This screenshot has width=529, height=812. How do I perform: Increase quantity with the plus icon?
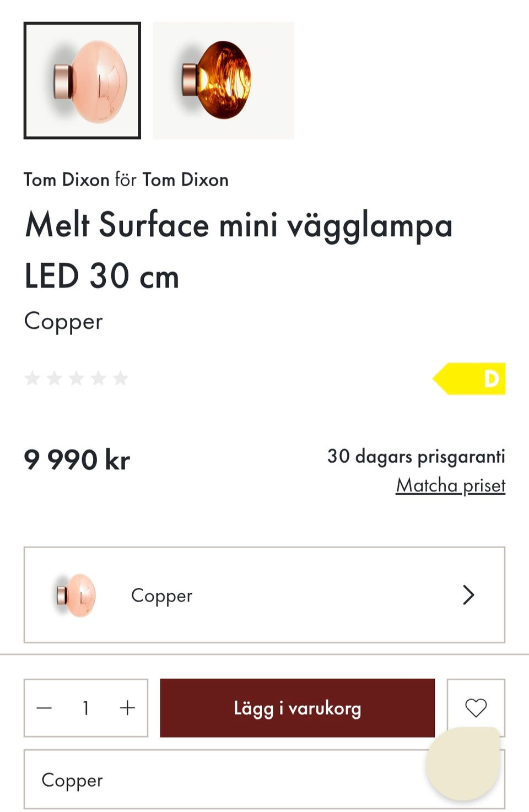(127, 708)
